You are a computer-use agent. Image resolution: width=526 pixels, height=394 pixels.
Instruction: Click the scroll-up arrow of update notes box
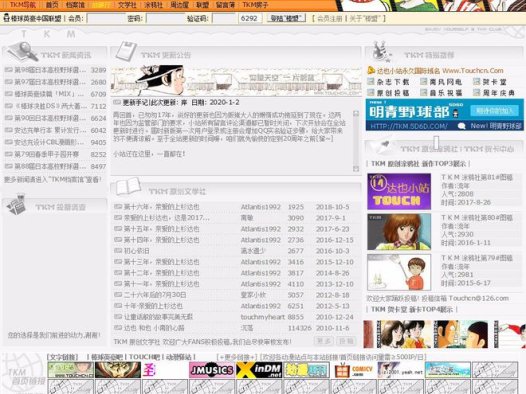pyautogui.click(x=356, y=114)
